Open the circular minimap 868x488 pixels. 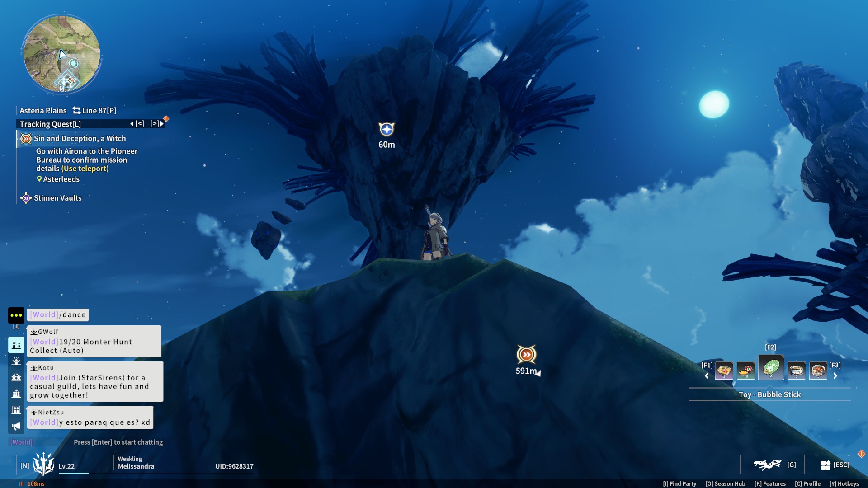(x=62, y=54)
